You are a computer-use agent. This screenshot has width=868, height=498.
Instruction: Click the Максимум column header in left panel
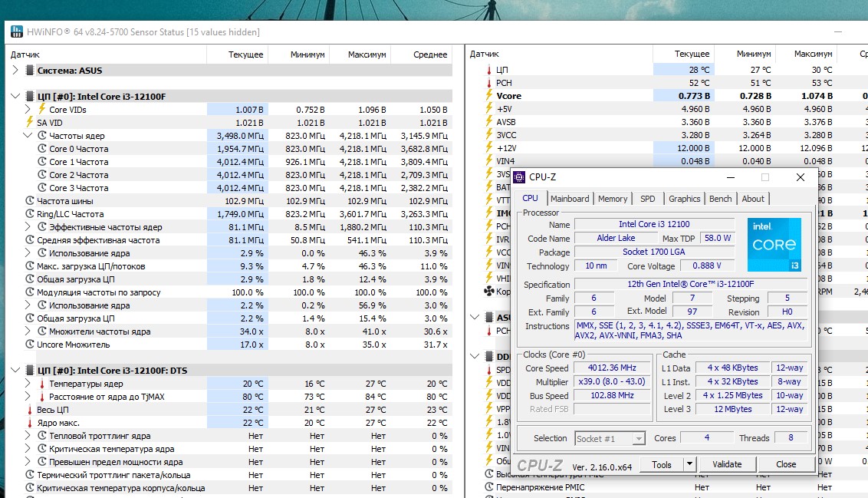click(360, 54)
